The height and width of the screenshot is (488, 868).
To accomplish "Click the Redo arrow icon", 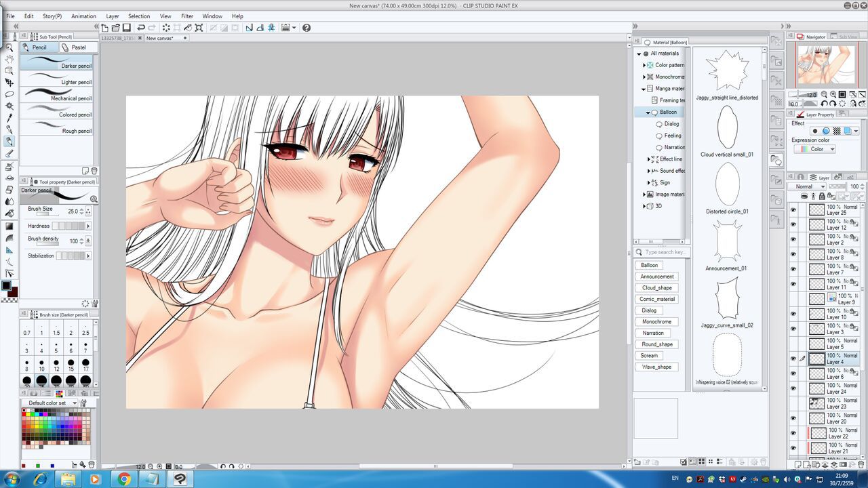I will click(152, 28).
